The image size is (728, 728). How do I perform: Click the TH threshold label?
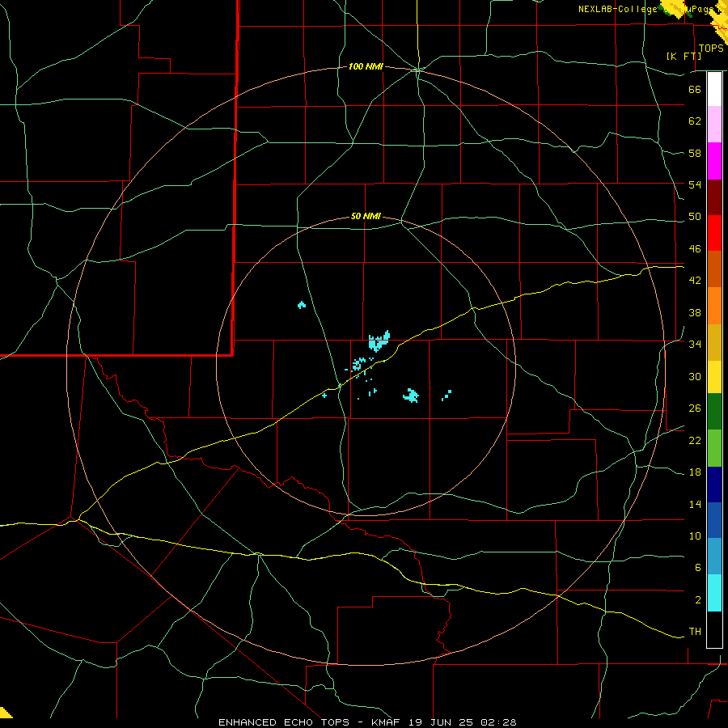[x=695, y=632]
